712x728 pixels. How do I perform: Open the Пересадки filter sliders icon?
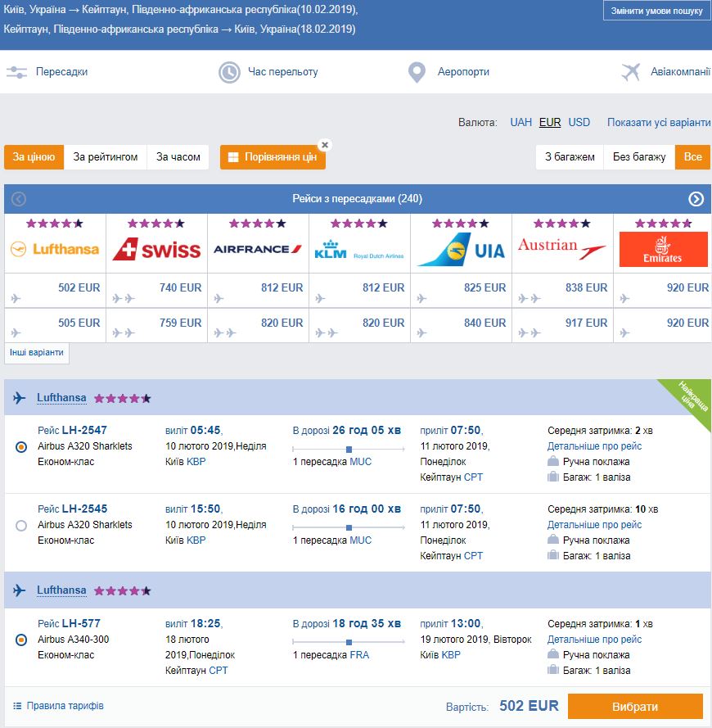pos(16,72)
